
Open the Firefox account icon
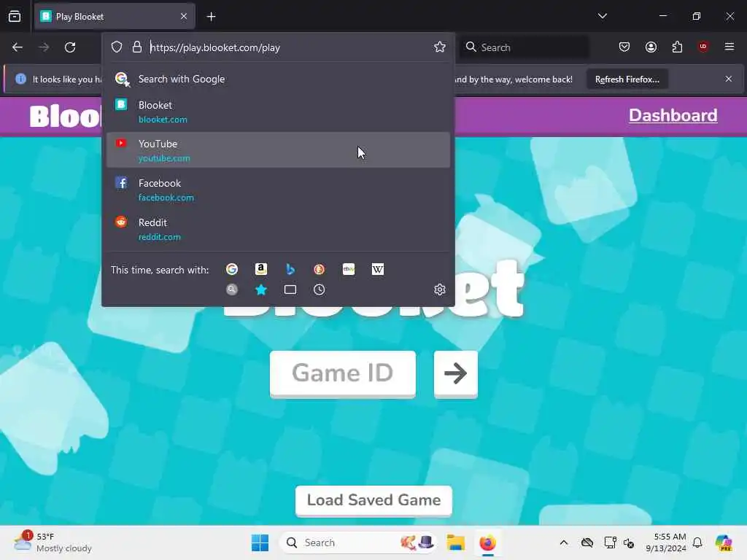point(651,47)
